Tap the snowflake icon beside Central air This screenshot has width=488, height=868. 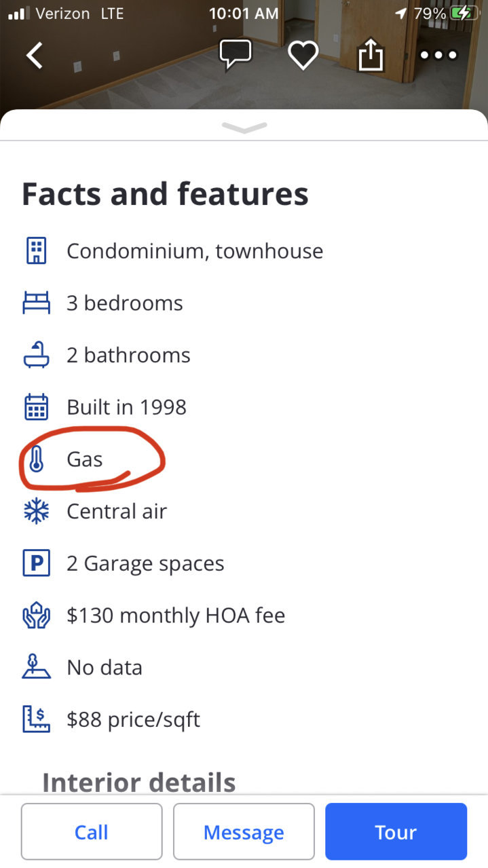(x=36, y=511)
